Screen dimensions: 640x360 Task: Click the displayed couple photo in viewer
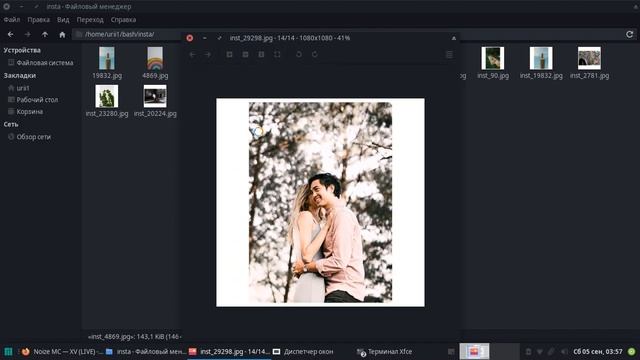320,202
